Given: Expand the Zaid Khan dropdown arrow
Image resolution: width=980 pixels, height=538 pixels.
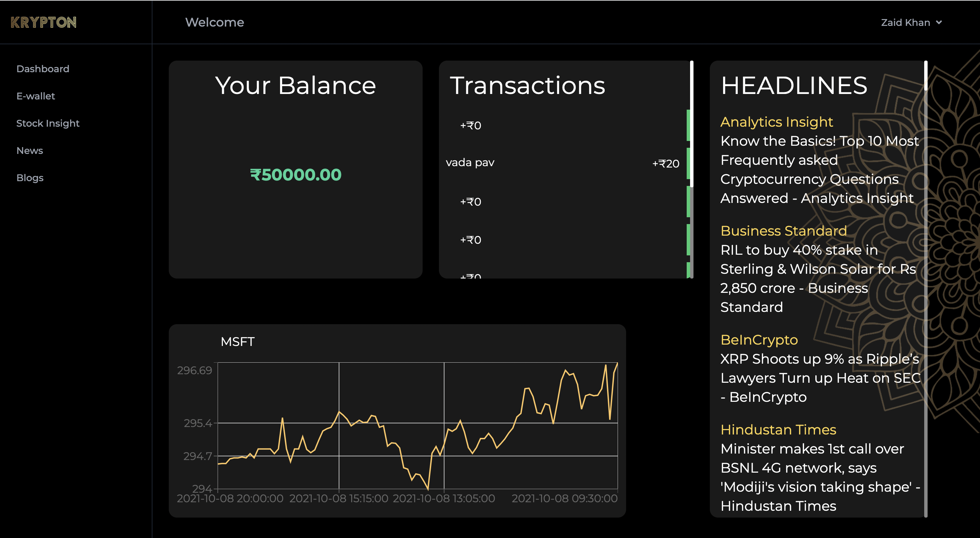Looking at the screenshot, I should click(939, 23).
